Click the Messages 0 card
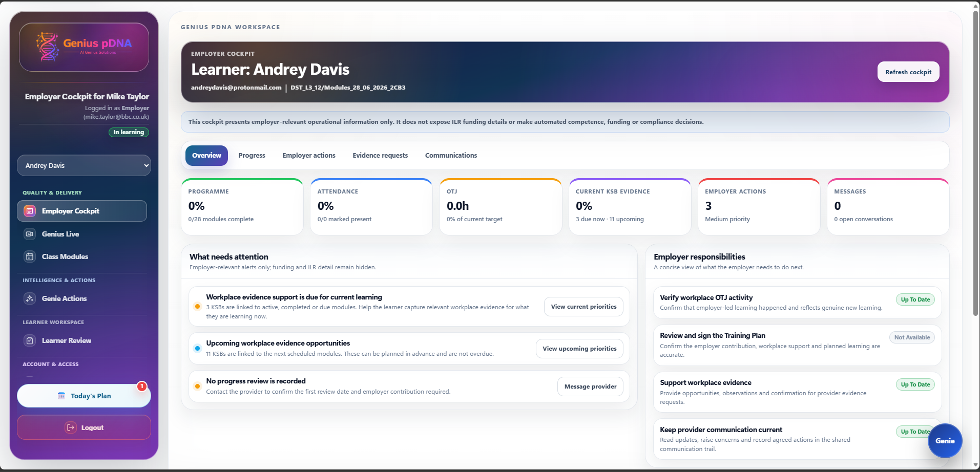The image size is (980, 472). click(888, 207)
